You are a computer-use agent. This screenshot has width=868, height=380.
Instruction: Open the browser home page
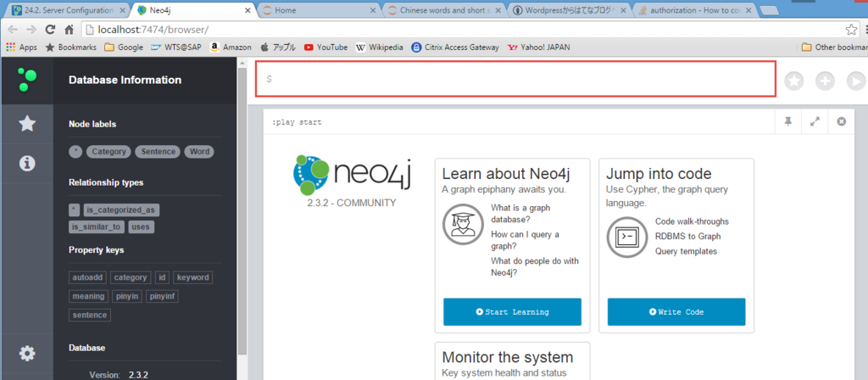click(70, 30)
